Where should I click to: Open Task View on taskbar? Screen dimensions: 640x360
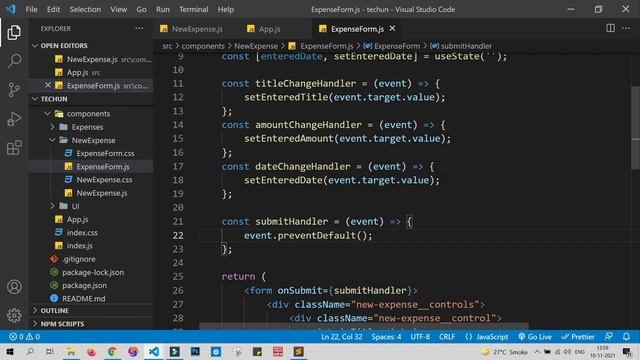[x=50, y=352]
